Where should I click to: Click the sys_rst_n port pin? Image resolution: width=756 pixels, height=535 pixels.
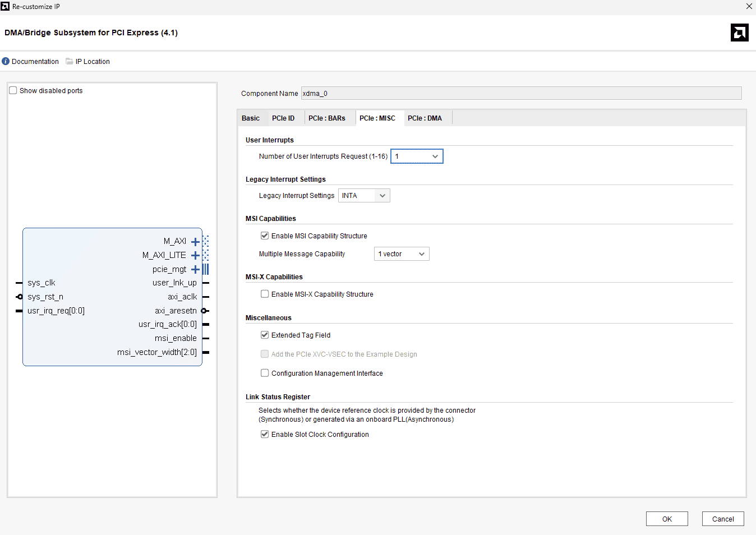[x=20, y=297]
